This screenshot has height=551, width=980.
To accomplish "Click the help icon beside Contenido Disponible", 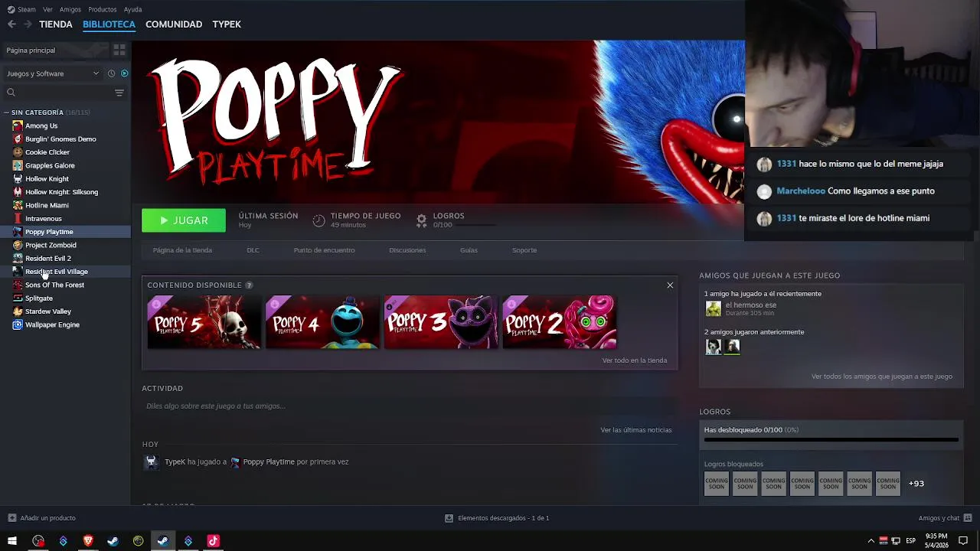I will coord(249,285).
